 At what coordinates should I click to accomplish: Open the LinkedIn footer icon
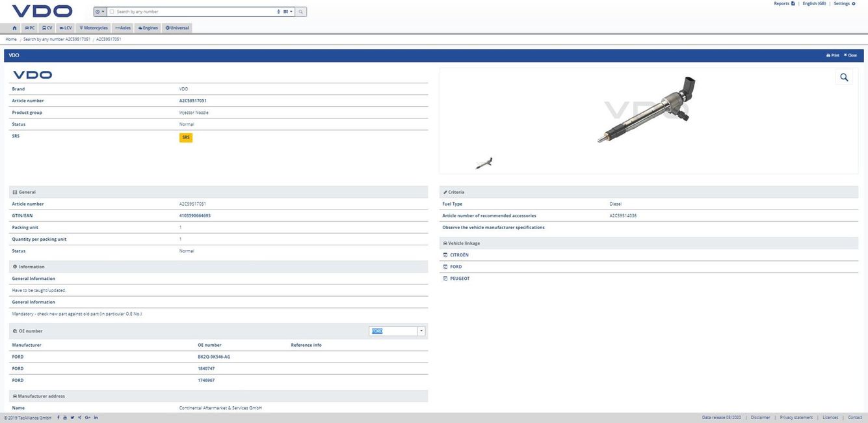click(x=96, y=418)
